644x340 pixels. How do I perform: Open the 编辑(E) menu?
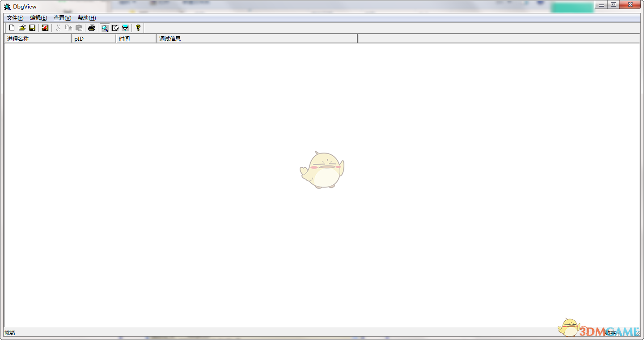tap(38, 18)
